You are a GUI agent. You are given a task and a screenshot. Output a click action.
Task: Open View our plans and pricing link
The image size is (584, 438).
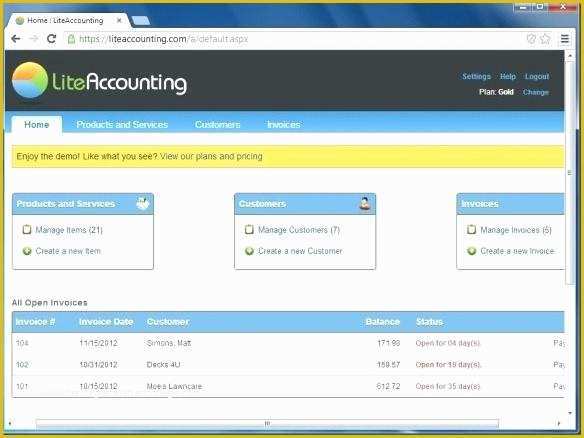pos(211,156)
